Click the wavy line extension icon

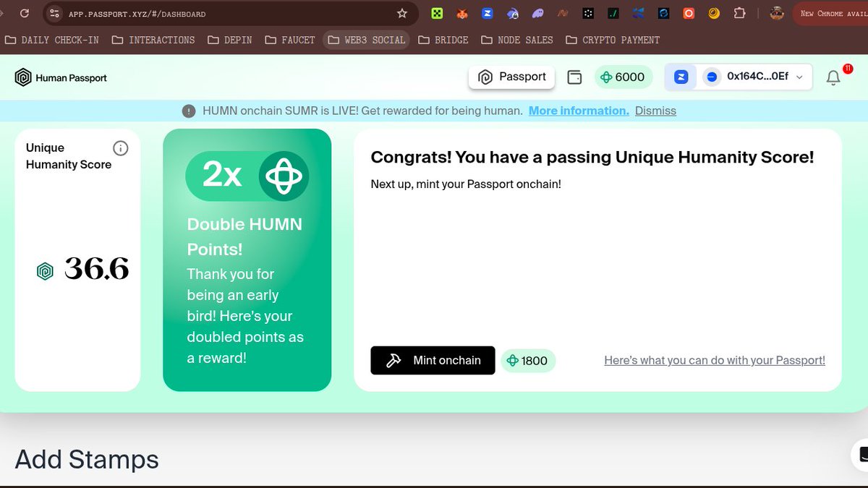(x=563, y=13)
